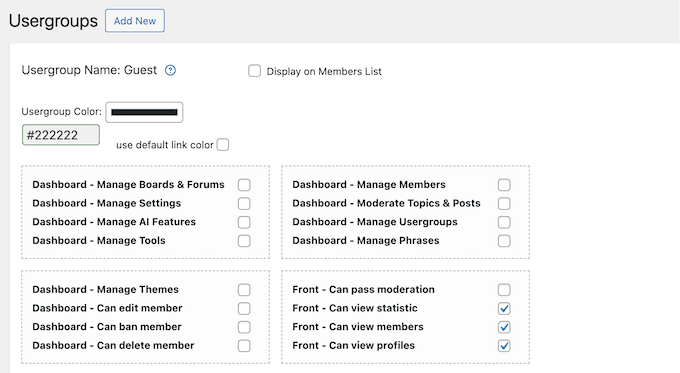Screen dimensions: 680x373
Task: Tick Dashboard - Manage Settings checkbox
Action: [x=244, y=203]
